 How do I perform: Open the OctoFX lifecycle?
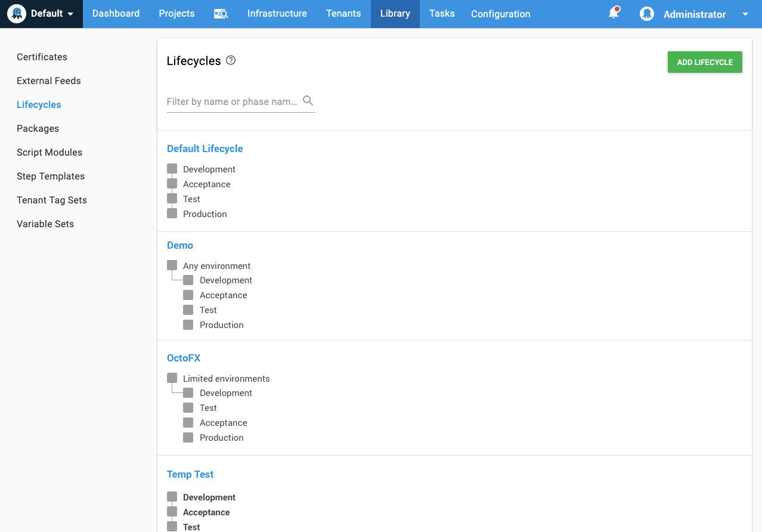[x=184, y=358]
